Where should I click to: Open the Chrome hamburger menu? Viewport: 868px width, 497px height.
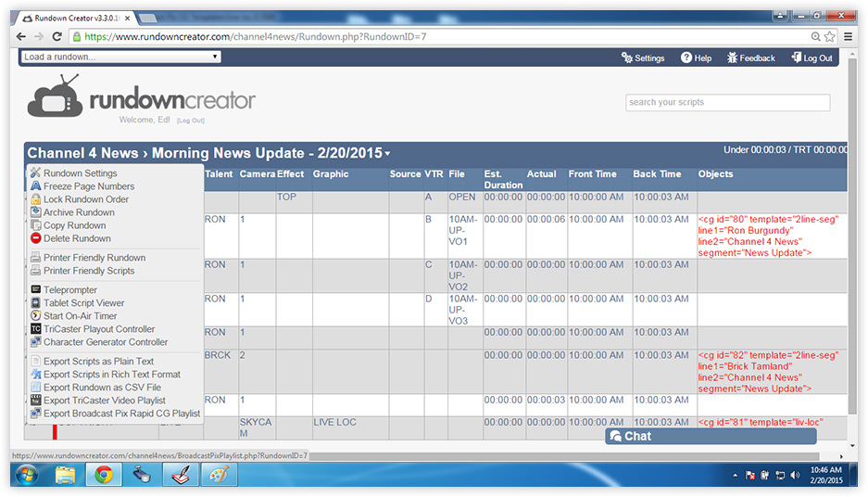click(848, 36)
